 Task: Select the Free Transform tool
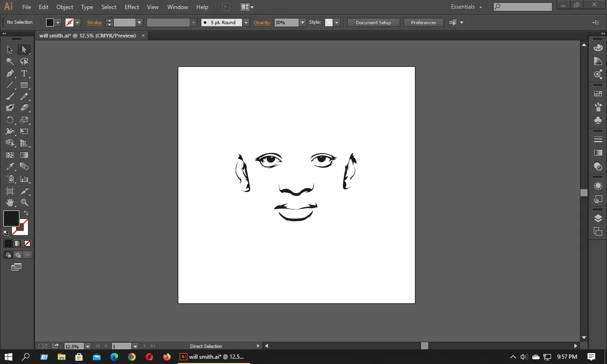tap(24, 131)
